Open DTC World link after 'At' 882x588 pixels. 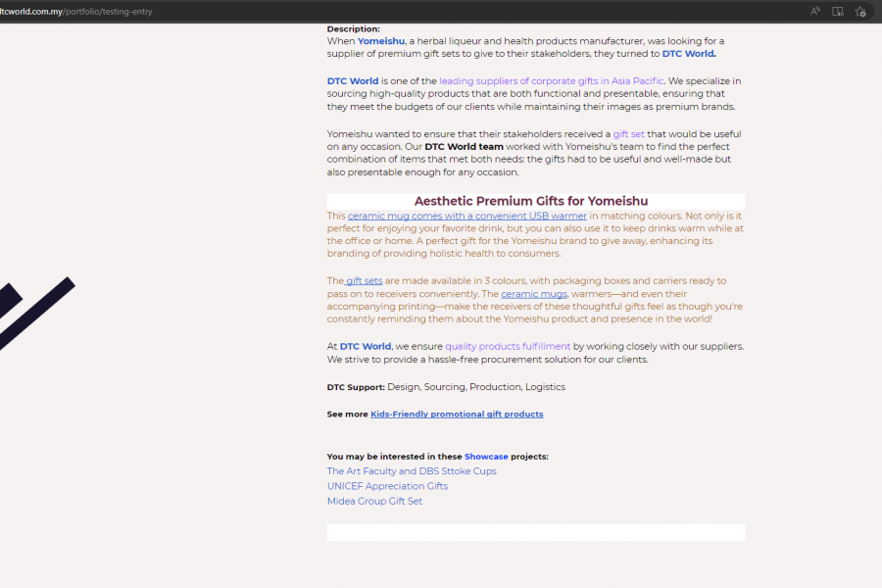366,347
